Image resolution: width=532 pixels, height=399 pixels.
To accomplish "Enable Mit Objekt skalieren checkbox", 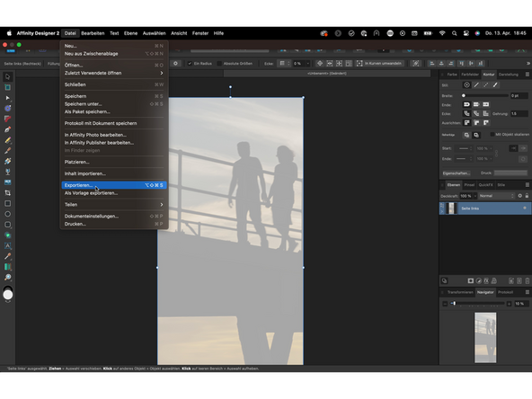I will coord(492,135).
